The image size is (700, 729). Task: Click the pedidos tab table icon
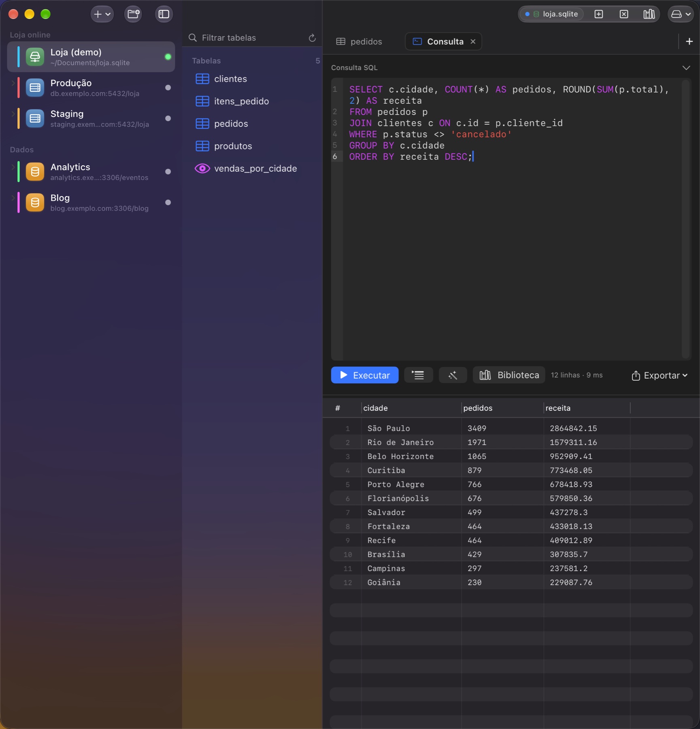341,42
